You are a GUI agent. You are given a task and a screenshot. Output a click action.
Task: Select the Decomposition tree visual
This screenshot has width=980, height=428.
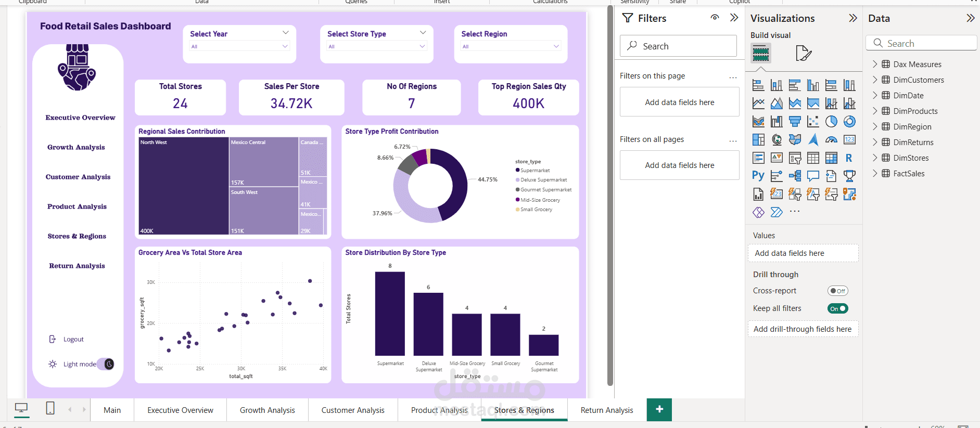795,176
